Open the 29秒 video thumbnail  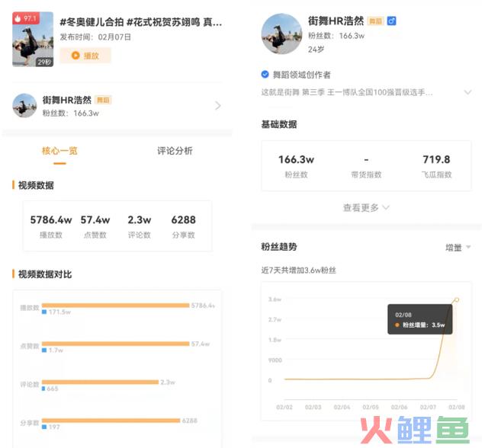coord(33,39)
